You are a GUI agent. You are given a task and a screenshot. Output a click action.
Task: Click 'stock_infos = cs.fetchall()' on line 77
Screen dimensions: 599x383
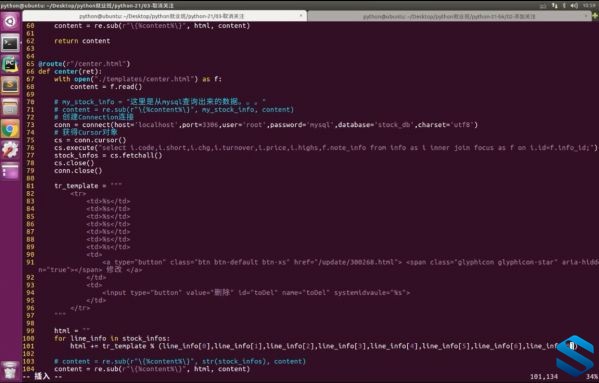(108, 155)
